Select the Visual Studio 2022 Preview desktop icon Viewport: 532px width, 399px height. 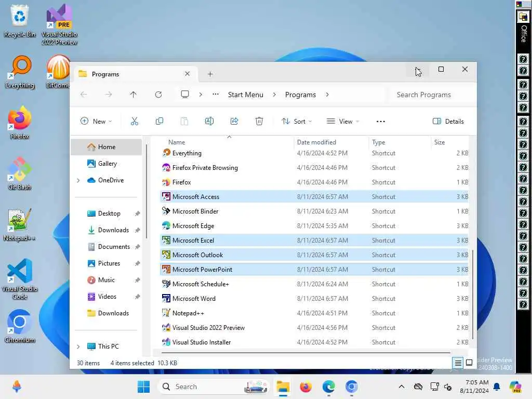[x=59, y=24]
